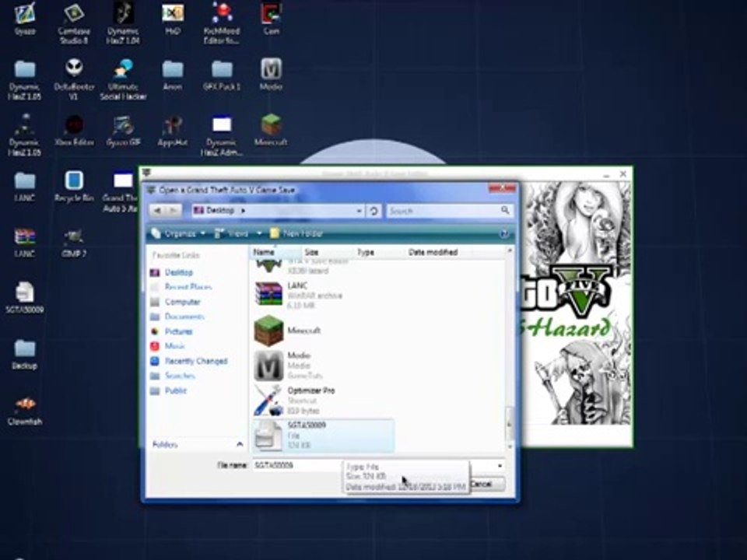
Task: Select the Grand Theft Auto 5 desktop shortcut
Action: 122,191
